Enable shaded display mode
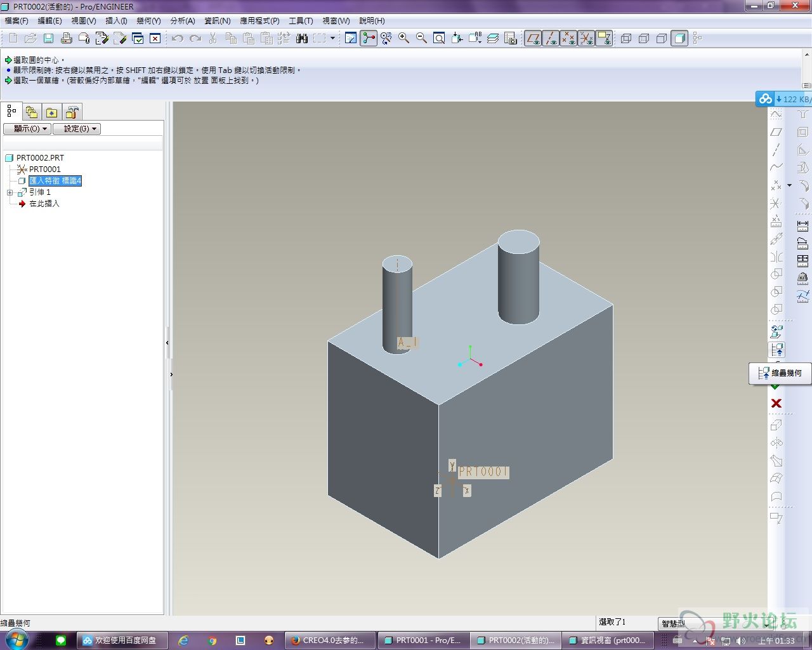812x650 pixels. click(679, 39)
